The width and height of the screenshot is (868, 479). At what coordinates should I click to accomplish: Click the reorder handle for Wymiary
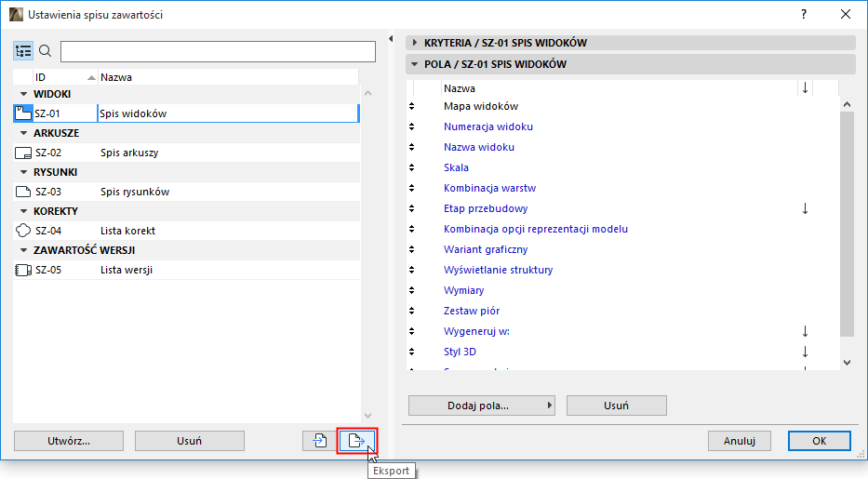click(411, 290)
